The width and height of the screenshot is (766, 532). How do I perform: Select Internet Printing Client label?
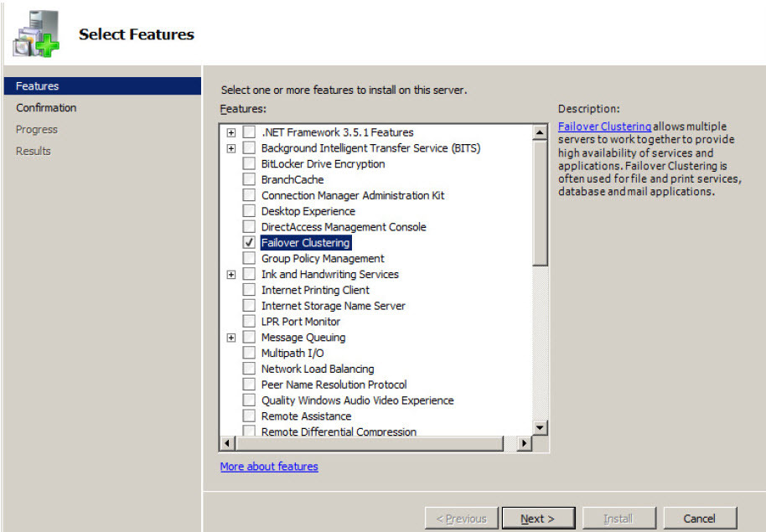[x=315, y=290]
